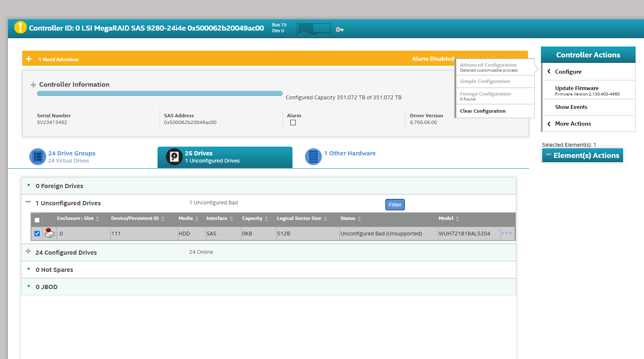
Task: Click the bad drive icon in slot 0 row
Action: click(50, 233)
